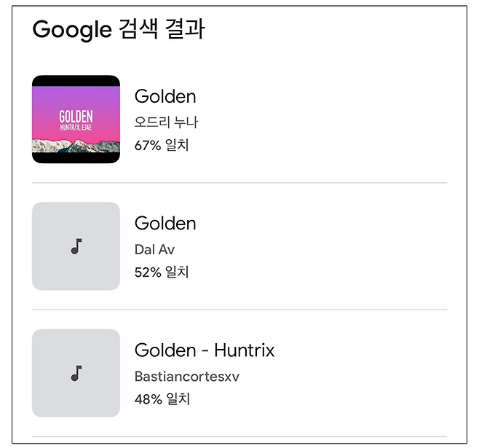Select the Golden title above 오드리 누나
The image size is (479, 448).
(165, 96)
